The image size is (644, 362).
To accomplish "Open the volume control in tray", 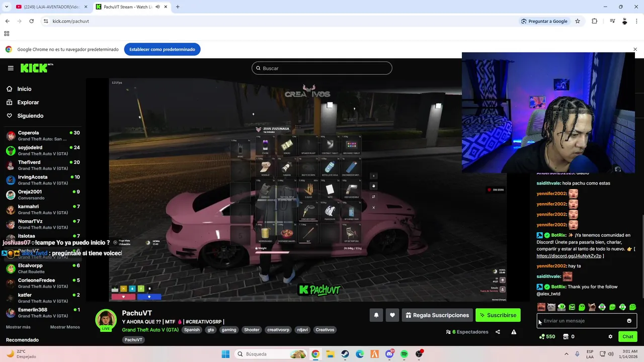I will point(612,354).
